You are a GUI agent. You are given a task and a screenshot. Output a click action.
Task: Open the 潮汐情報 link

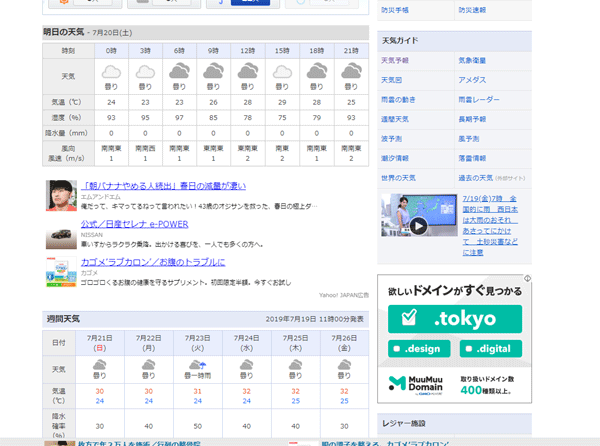tap(395, 158)
